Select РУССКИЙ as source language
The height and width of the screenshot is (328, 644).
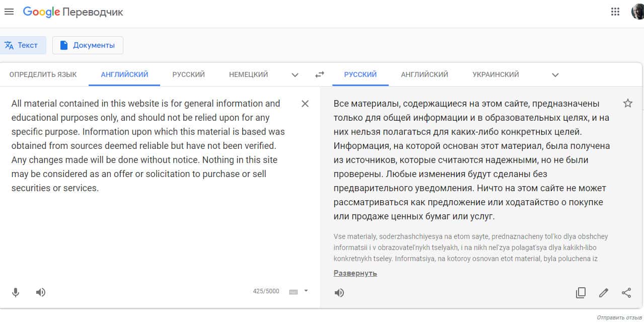(x=188, y=74)
